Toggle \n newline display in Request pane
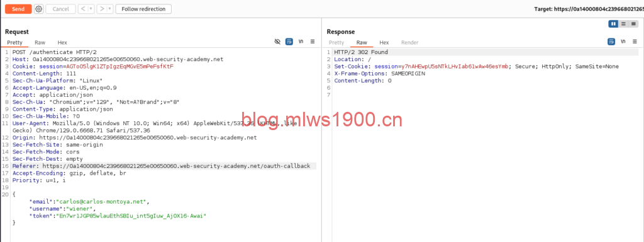The image size is (644, 242). click(301, 42)
